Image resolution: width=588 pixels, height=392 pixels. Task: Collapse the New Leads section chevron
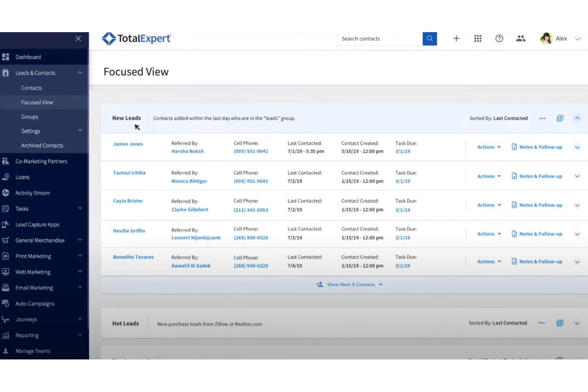(577, 118)
